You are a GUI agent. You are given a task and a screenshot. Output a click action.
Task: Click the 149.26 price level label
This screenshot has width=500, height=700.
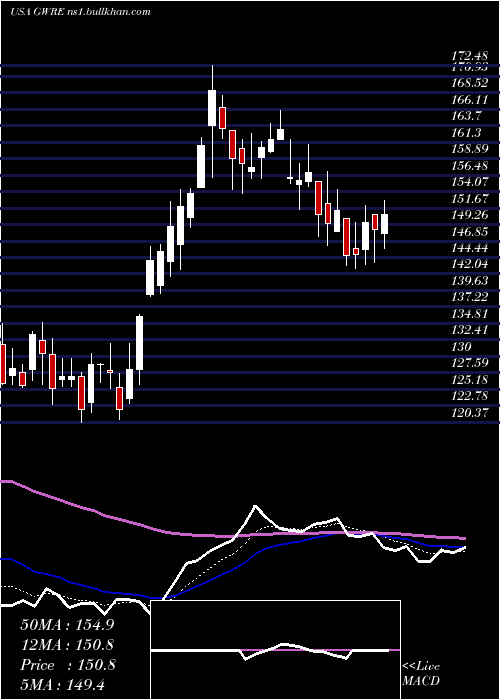470,215
